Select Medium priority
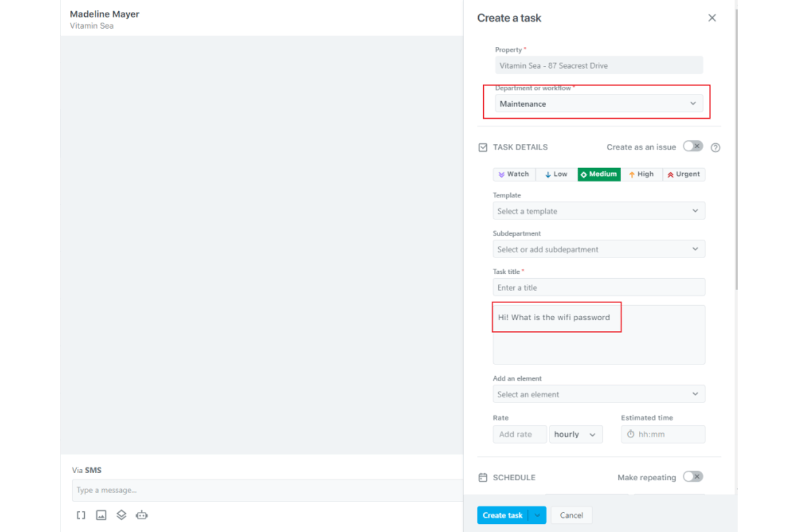 (x=599, y=174)
